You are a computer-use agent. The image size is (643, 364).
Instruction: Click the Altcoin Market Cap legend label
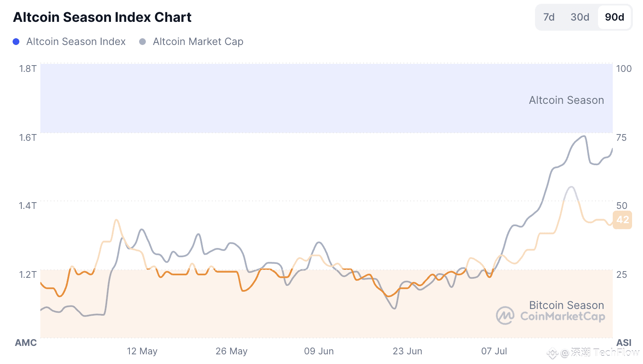[x=198, y=42]
